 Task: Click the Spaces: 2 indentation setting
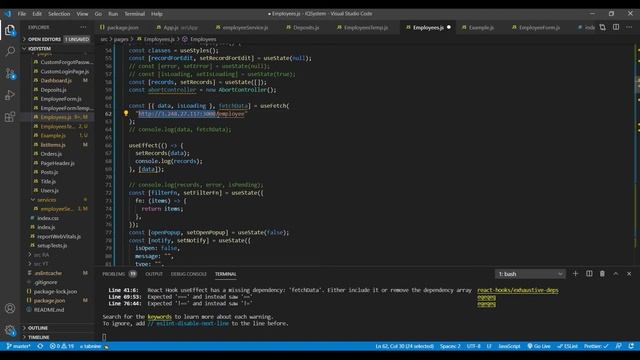(x=450, y=346)
